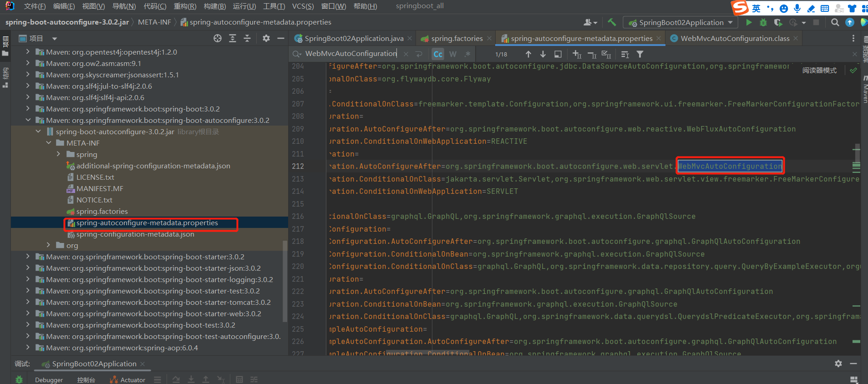Clear the search field text

pos(406,54)
